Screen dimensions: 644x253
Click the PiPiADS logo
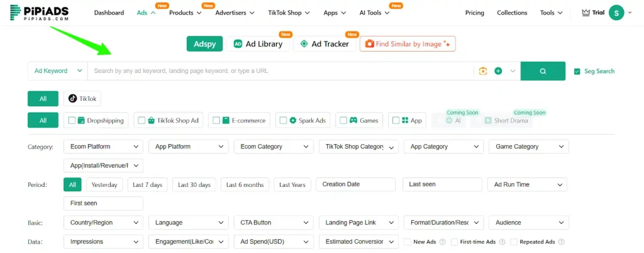tap(40, 13)
